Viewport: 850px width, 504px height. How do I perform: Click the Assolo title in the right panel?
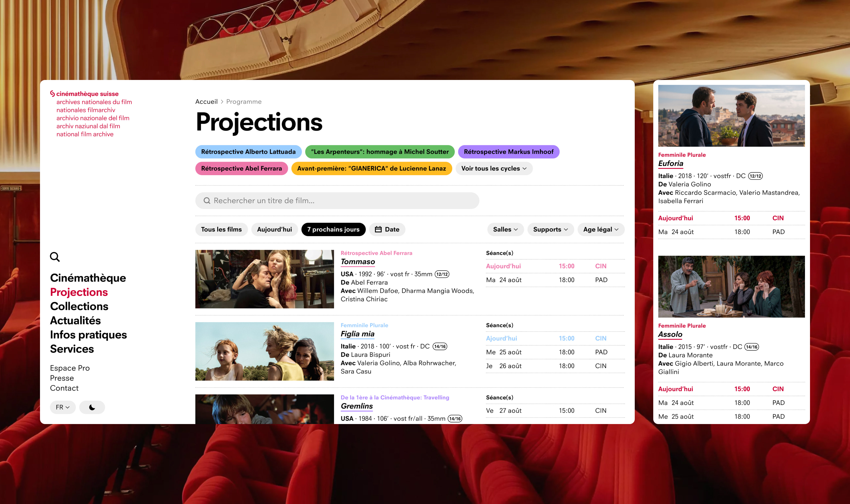coord(670,335)
